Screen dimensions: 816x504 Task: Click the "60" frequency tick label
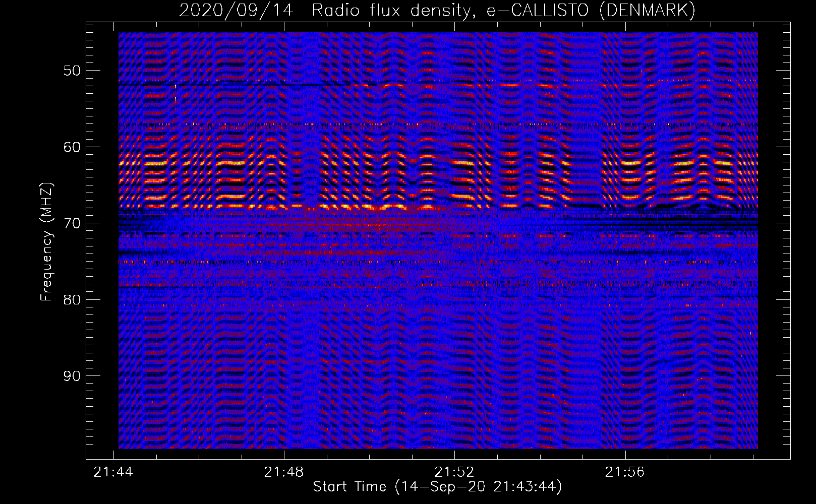click(72, 147)
